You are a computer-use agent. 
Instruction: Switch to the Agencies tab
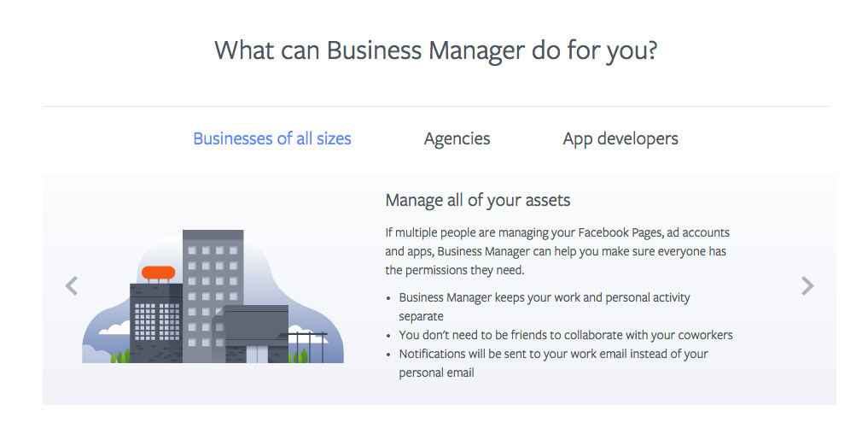coord(457,138)
